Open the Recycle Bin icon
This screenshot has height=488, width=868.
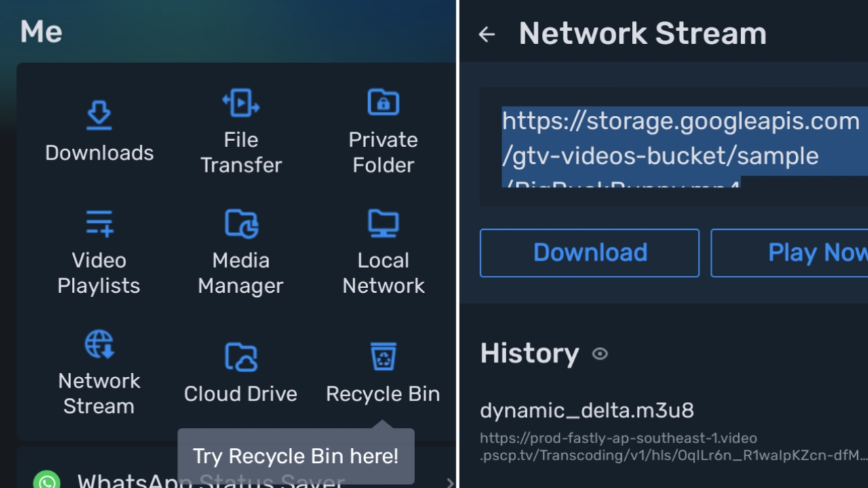[x=383, y=357]
